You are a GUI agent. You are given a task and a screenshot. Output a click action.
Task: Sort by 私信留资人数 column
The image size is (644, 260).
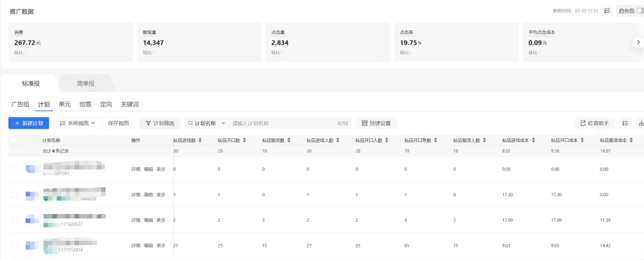(484, 140)
